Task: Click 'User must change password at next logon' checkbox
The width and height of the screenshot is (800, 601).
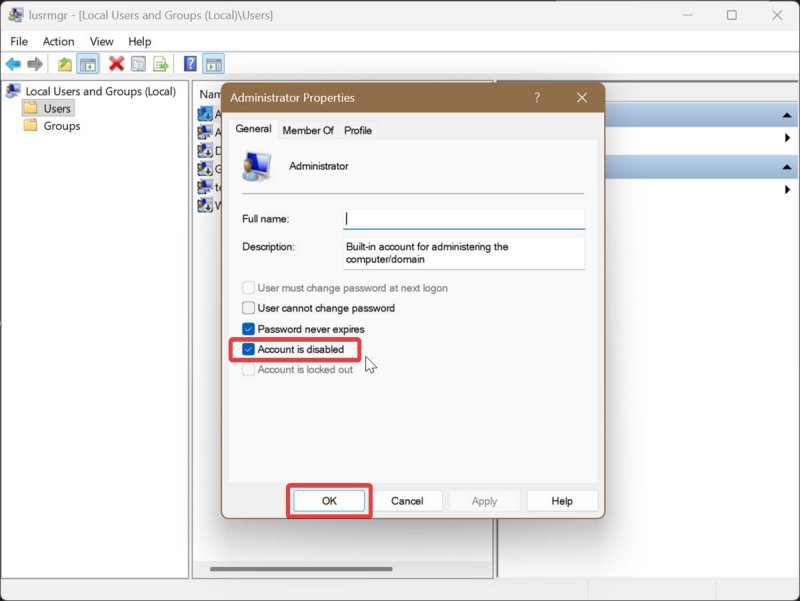Action: coord(248,288)
